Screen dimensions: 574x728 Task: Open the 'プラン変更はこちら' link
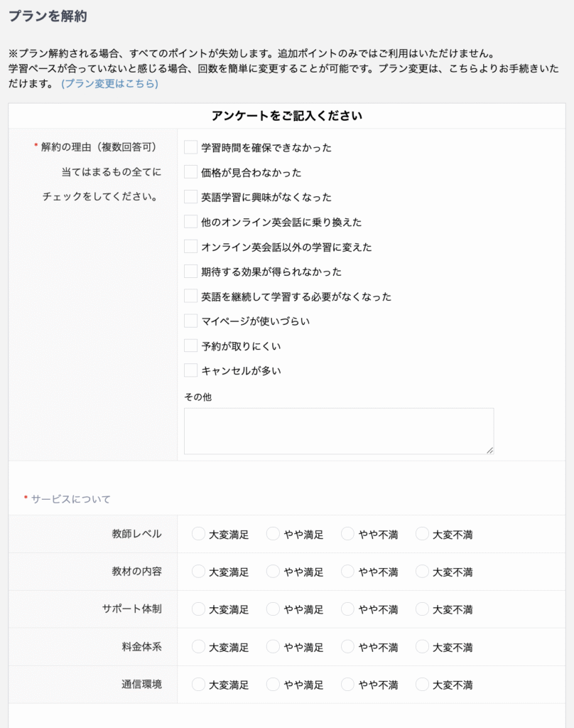click(109, 83)
